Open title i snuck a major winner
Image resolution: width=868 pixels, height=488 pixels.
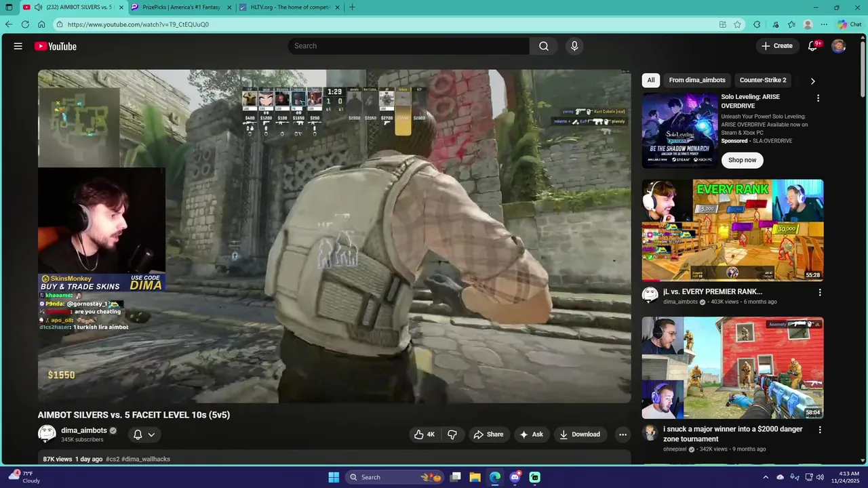(733, 434)
